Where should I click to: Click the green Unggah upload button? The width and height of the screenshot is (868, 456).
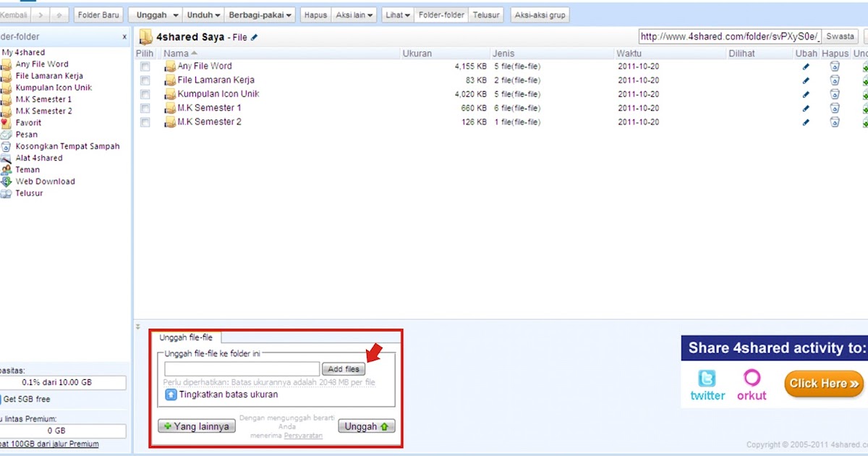coord(367,426)
